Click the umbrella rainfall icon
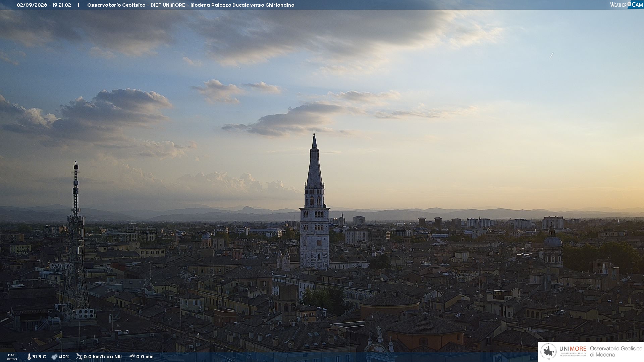 click(132, 357)
